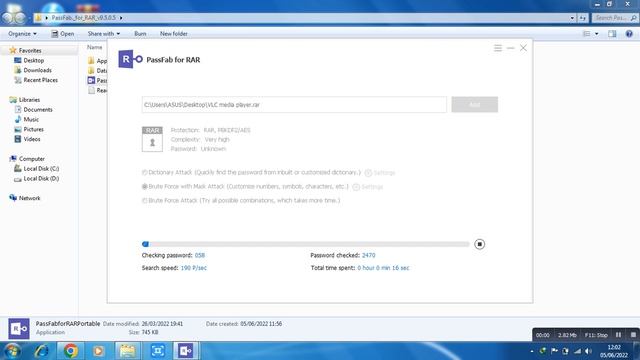
Task: Launch Google Chrome from taskbar
Action: tap(70, 351)
